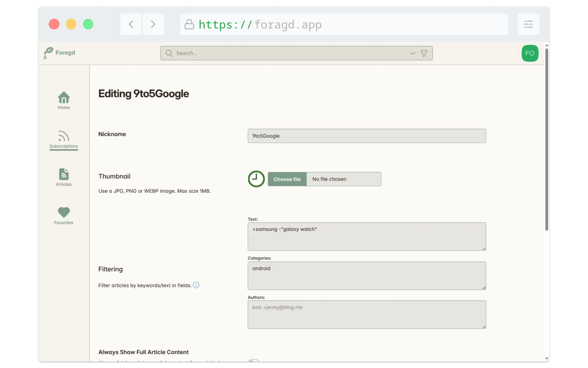Click the address bar lock icon
Image resolution: width=588 pixels, height=368 pixels.
[x=189, y=24]
